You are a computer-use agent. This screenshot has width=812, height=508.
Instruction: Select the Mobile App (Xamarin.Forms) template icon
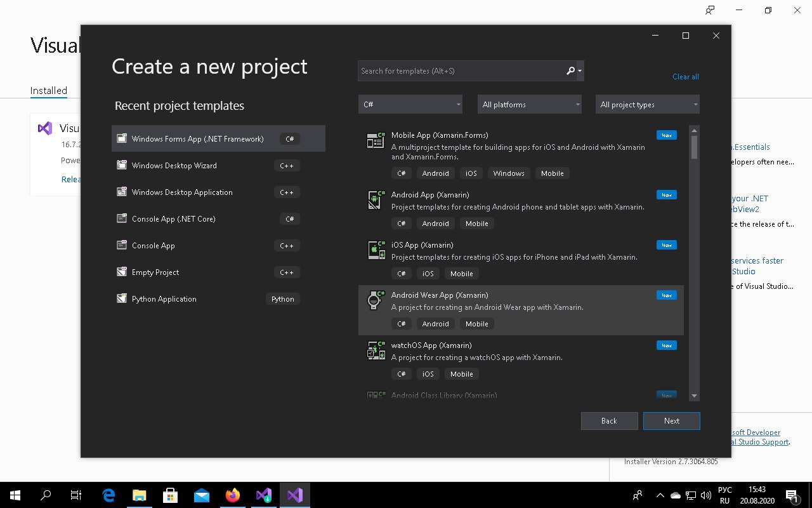(376, 140)
